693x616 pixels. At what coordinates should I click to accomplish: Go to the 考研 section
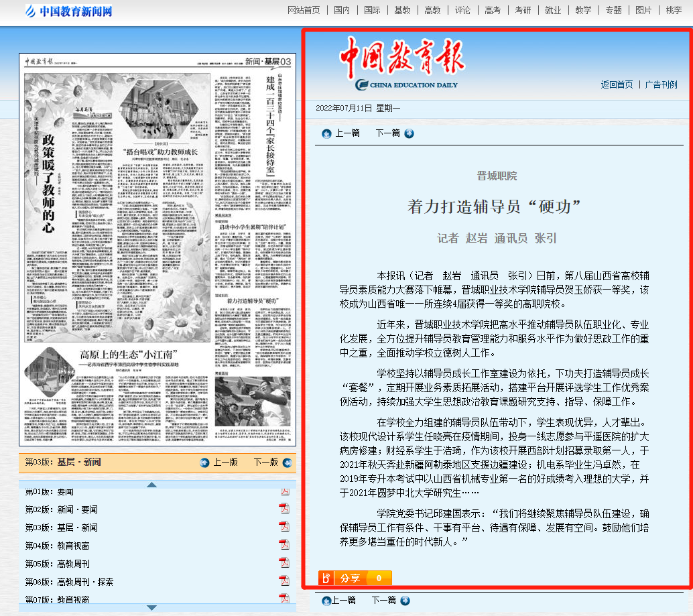(x=523, y=10)
